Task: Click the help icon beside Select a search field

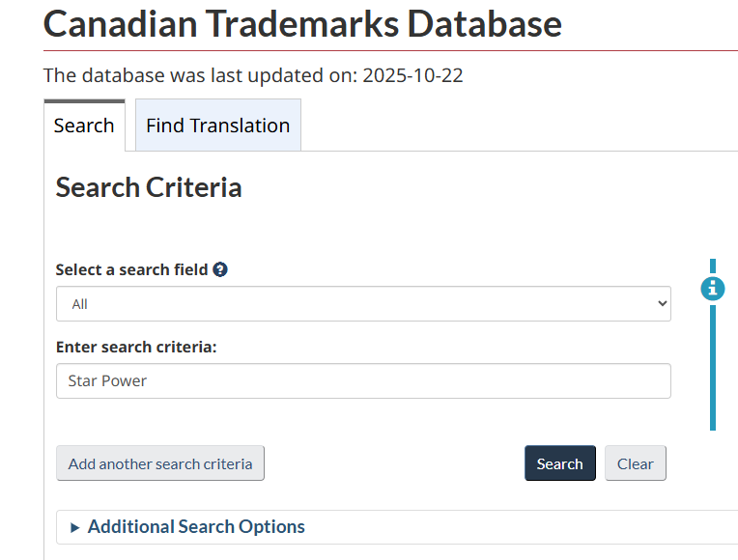Action: coord(220,270)
